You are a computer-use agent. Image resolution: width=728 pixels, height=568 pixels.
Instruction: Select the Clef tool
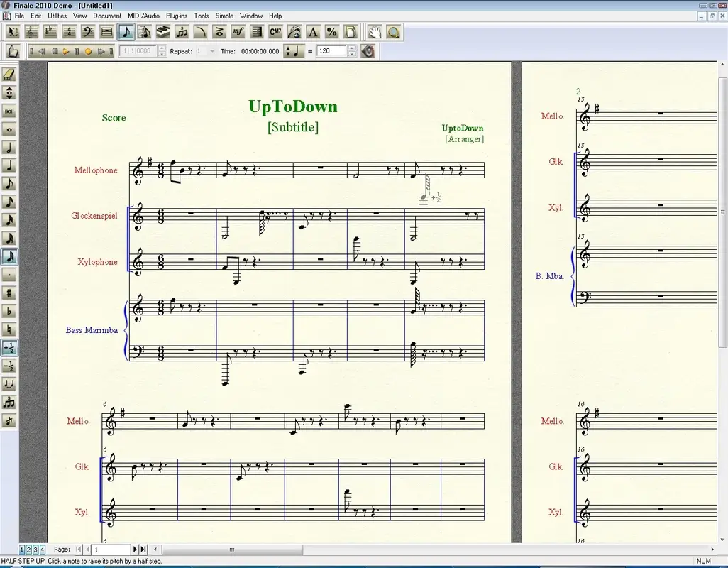point(87,31)
